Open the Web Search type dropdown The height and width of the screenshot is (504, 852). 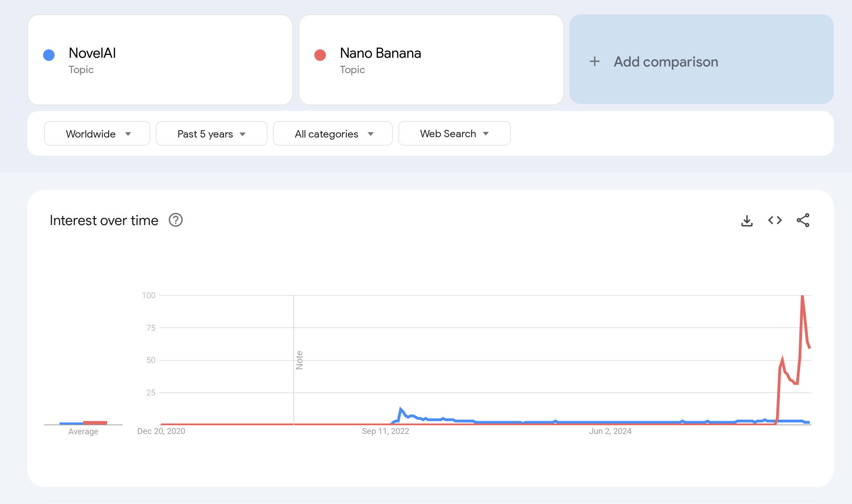pos(454,134)
